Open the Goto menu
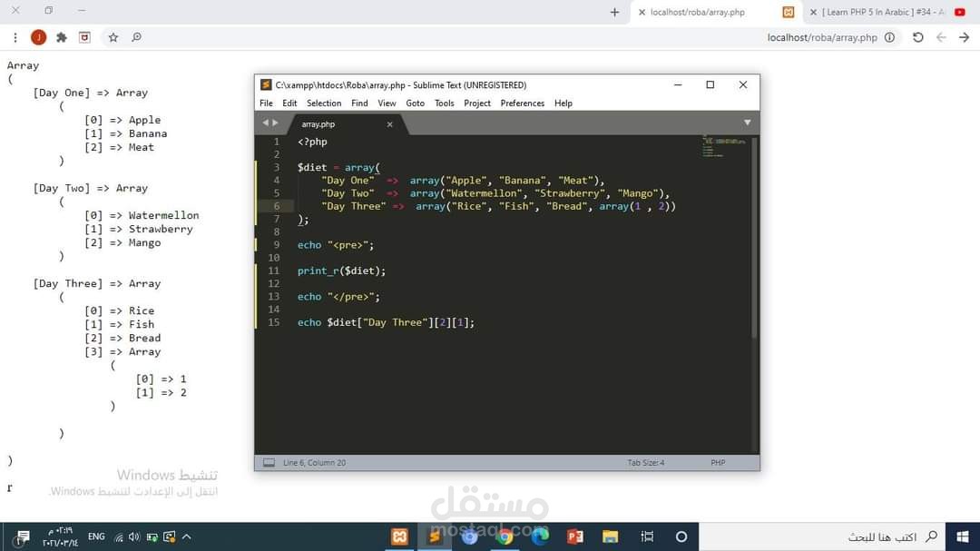980x551 pixels. pos(415,103)
